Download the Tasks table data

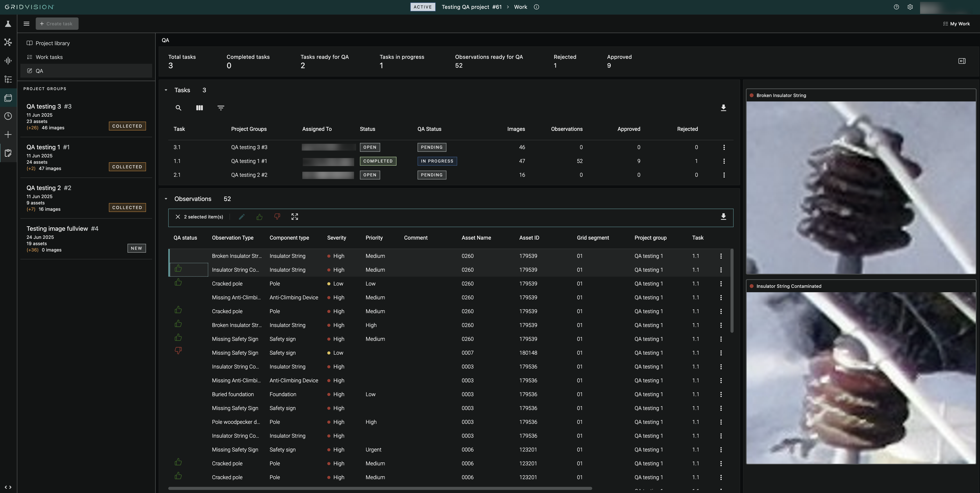[723, 108]
